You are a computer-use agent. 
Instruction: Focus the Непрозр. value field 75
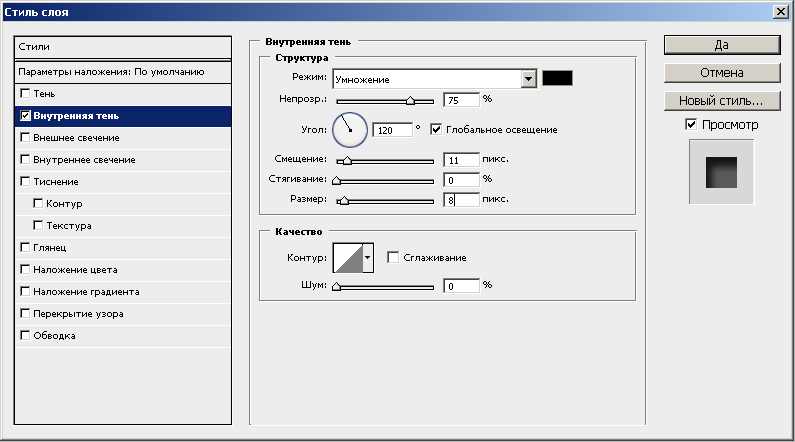click(x=461, y=100)
